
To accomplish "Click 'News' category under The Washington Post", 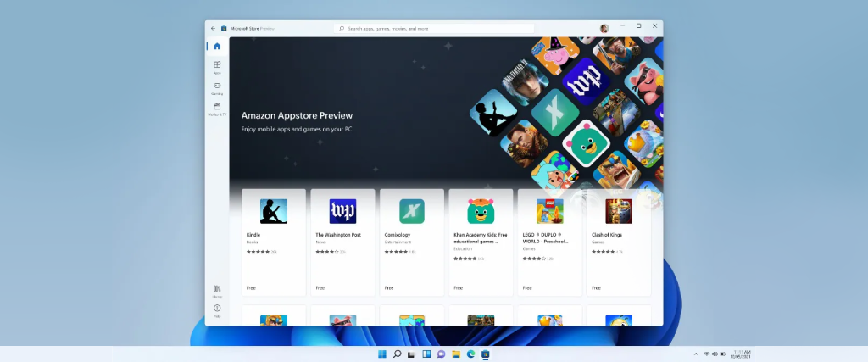I will point(320,242).
